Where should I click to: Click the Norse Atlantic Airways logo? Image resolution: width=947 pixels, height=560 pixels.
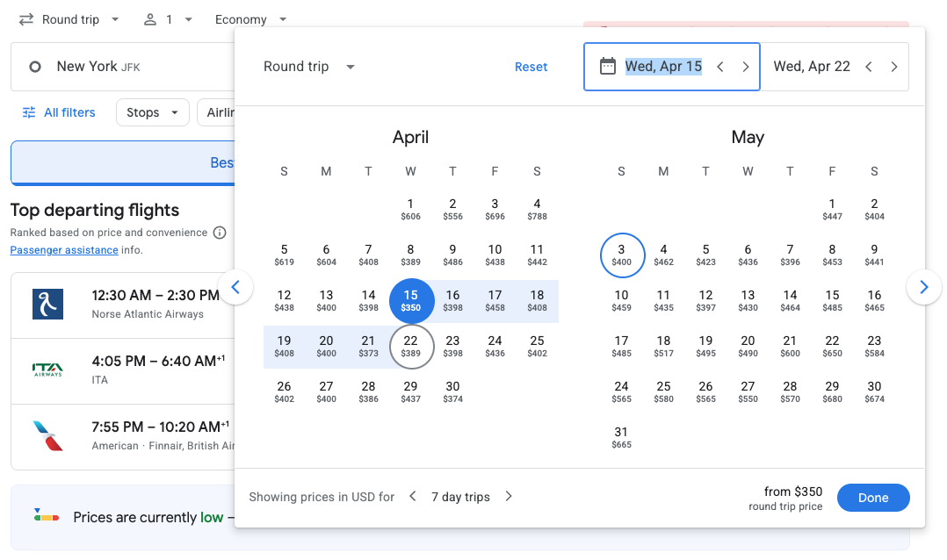click(47, 303)
